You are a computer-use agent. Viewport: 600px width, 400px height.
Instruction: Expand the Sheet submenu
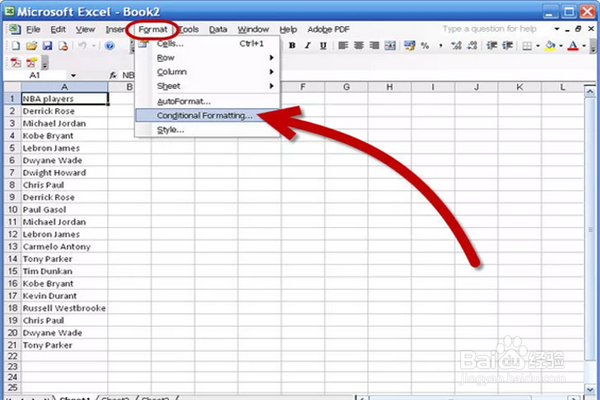click(x=207, y=86)
